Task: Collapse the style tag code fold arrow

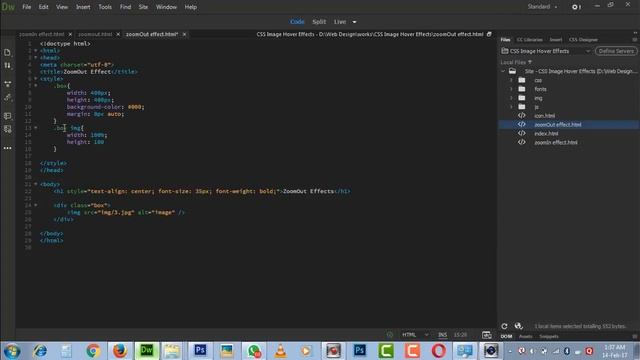Action: click(x=36, y=78)
